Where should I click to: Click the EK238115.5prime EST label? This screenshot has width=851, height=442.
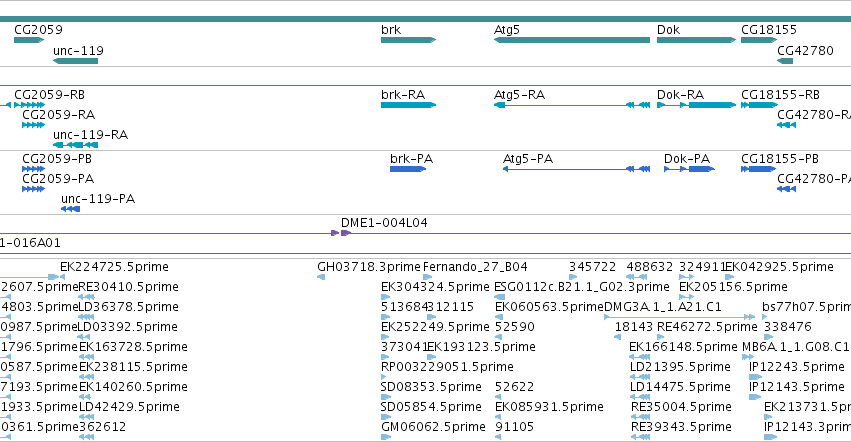click(x=134, y=367)
